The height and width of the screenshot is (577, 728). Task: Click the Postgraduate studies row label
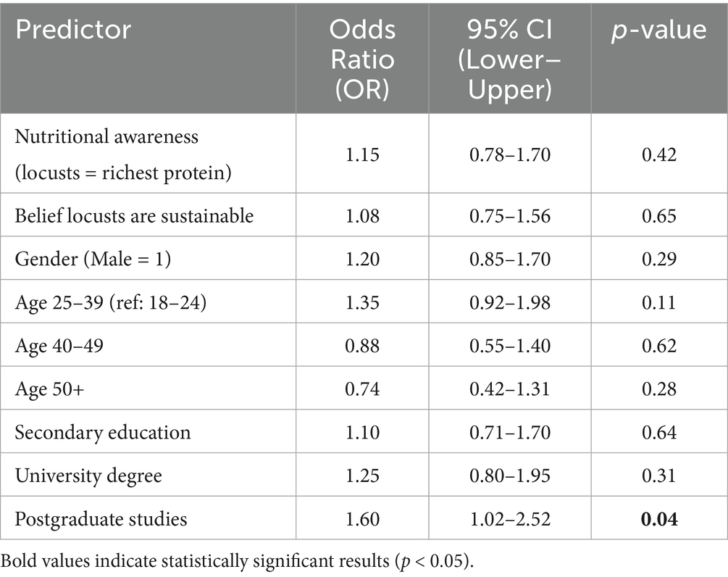[x=101, y=519]
